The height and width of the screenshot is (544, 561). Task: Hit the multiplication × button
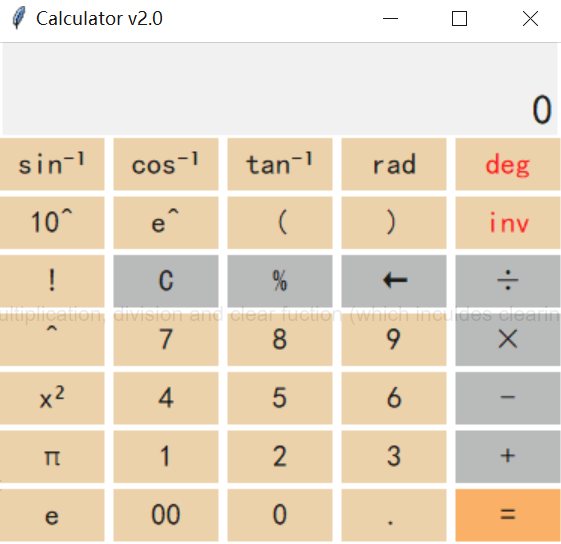click(x=508, y=339)
